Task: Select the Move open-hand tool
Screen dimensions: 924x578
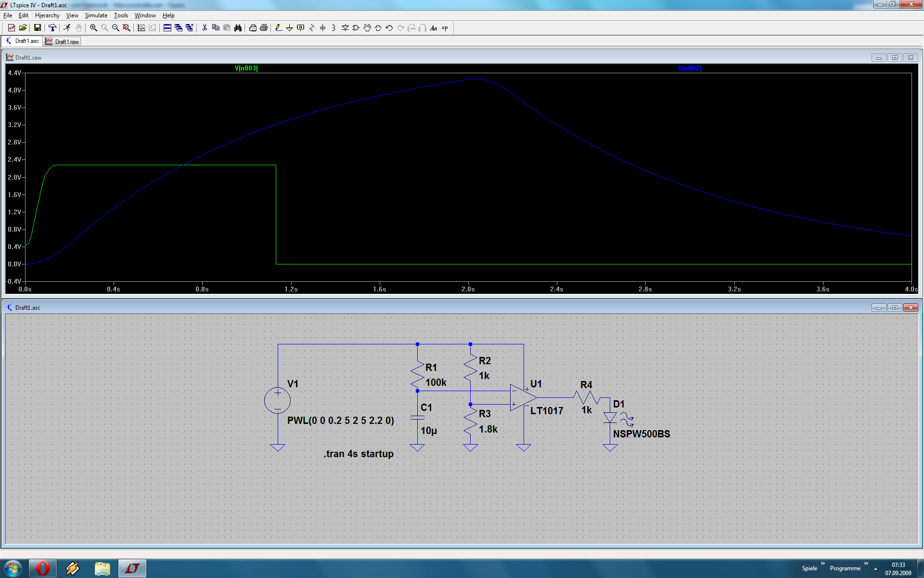Action: pos(367,28)
